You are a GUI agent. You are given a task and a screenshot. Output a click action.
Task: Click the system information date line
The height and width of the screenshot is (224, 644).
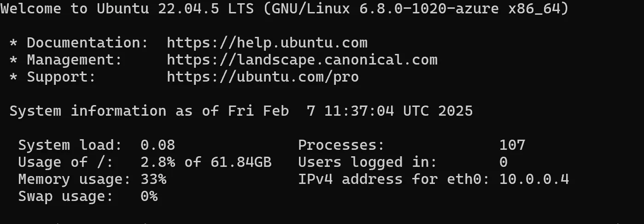pos(241,111)
